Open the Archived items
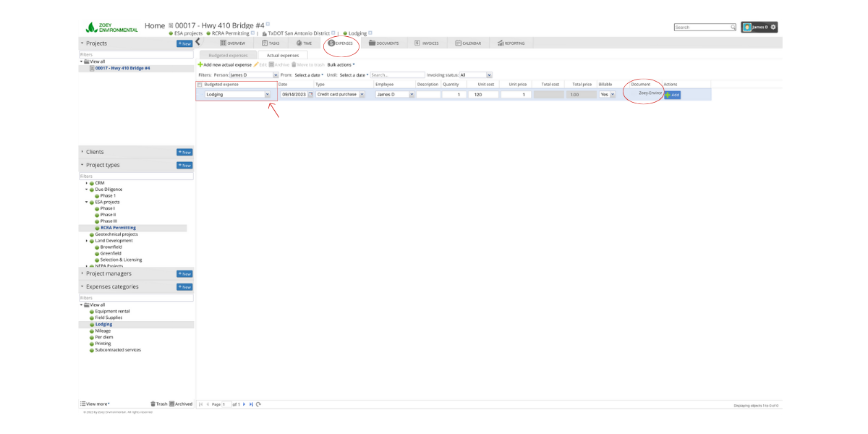The width and height of the screenshot is (868, 434). (x=181, y=404)
